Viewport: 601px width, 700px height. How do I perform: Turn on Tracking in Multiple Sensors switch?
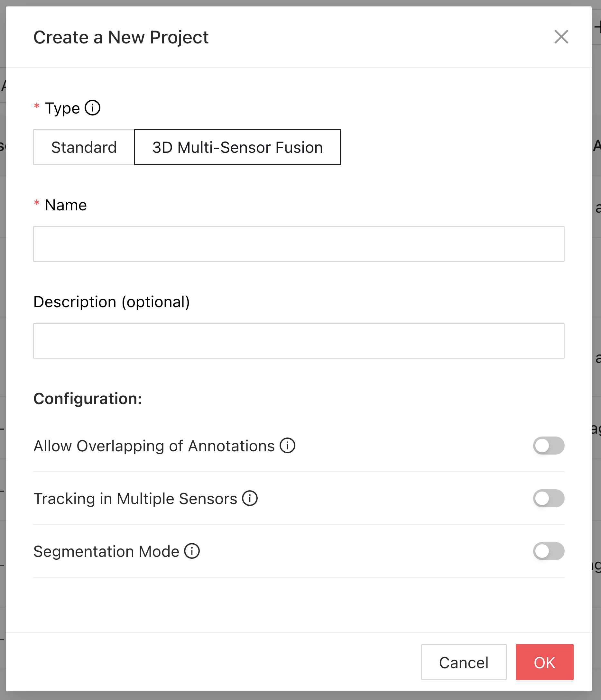coord(548,498)
